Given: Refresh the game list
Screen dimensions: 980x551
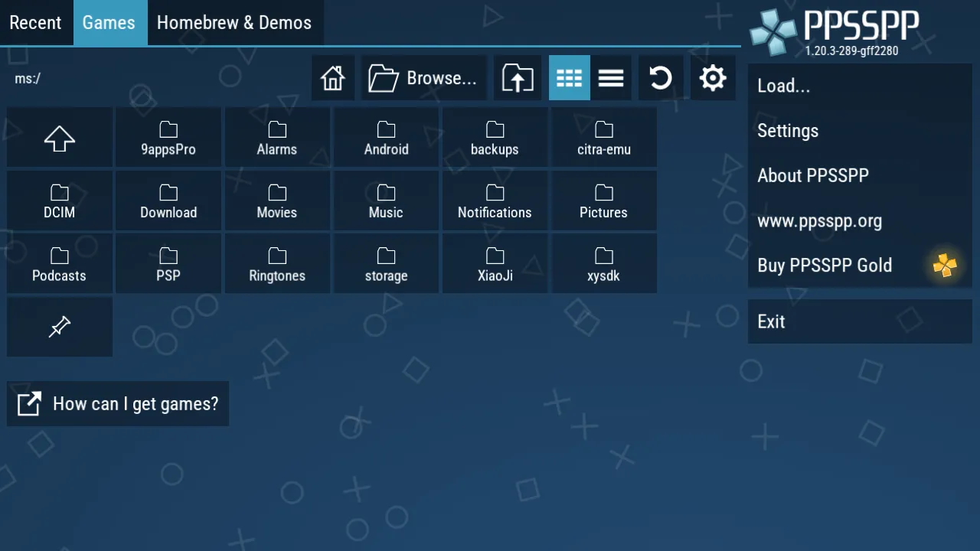Looking at the screenshot, I should click(660, 78).
